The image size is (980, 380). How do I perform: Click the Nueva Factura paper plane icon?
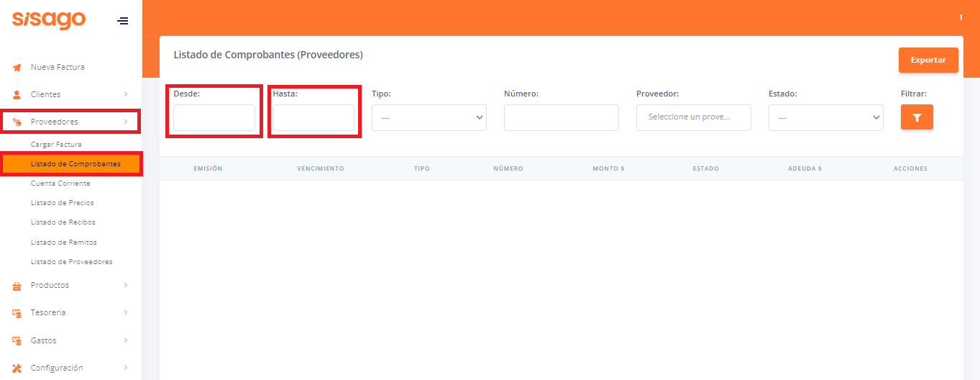click(17, 68)
